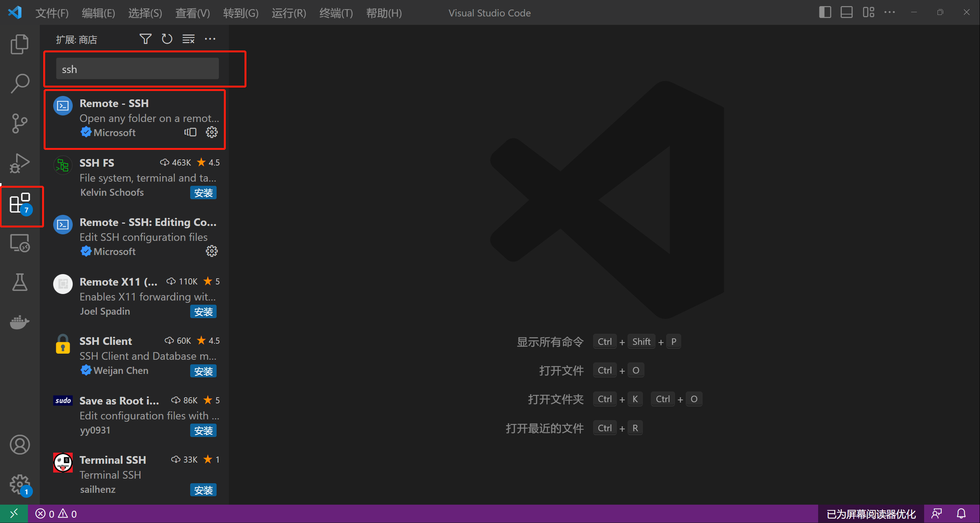980x523 pixels.
Task: Open title bar more options ellipsis
Action: 890,12
